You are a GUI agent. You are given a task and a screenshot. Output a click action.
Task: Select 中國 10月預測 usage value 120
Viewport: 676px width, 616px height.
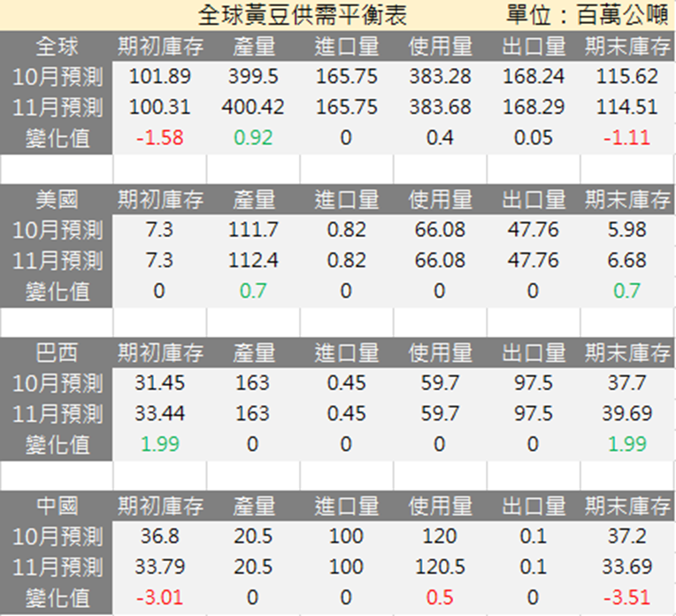(440, 536)
